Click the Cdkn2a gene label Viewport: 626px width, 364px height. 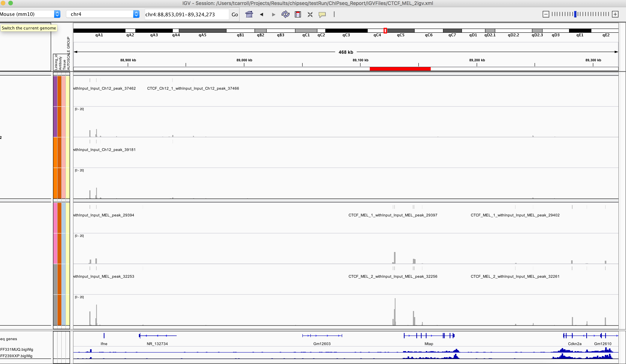[575, 344]
